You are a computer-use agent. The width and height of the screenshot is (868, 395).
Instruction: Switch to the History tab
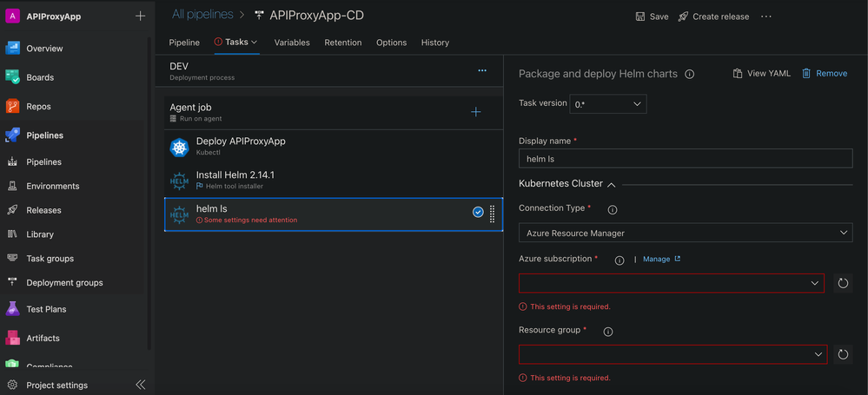pyautogui.click(x=435, y=43)
